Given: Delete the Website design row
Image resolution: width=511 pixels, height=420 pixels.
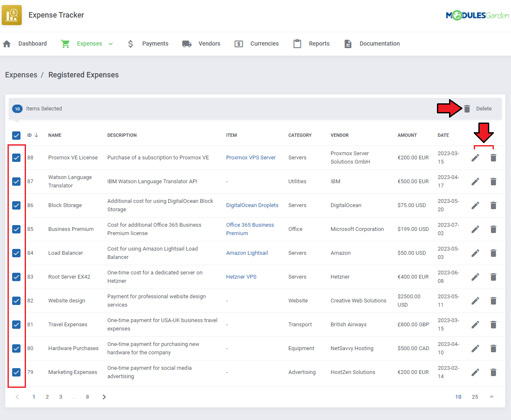Looking at the screenshot, I should click(x=493, y=301).
